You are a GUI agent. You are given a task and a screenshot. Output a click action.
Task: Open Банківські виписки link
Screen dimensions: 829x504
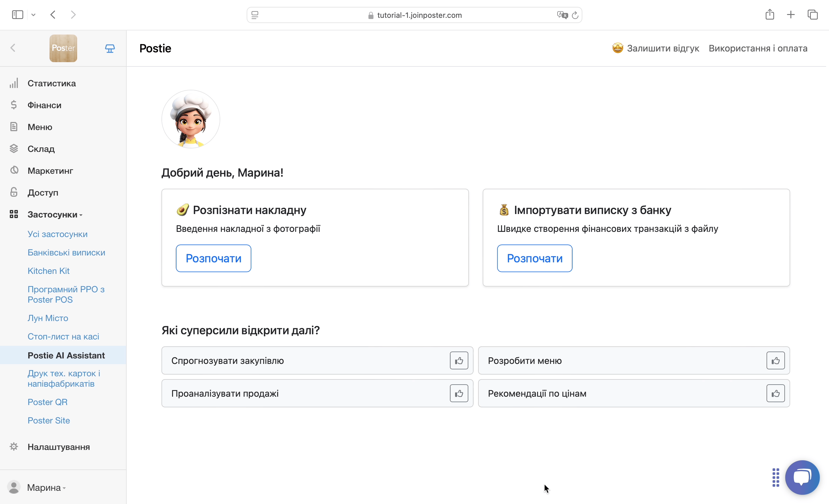click(66, 253)
